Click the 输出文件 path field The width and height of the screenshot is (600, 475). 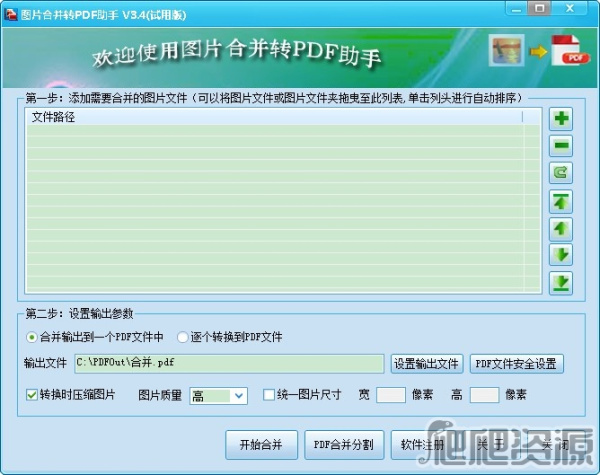(229, 363)
